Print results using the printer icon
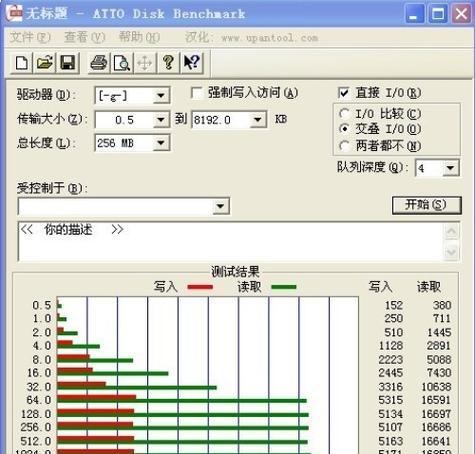This screenshot has height=454, width=475. pos(99,62)
